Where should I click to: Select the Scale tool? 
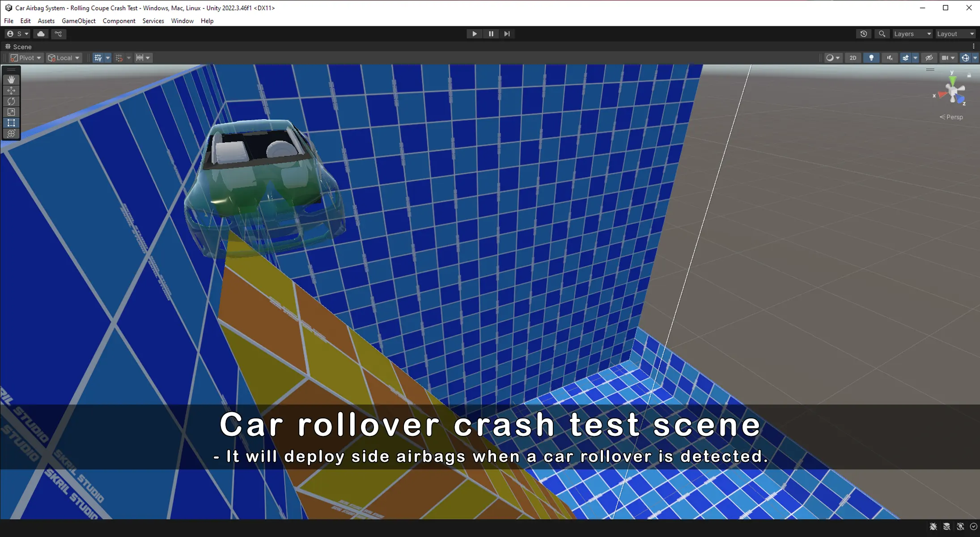[11, 112]
